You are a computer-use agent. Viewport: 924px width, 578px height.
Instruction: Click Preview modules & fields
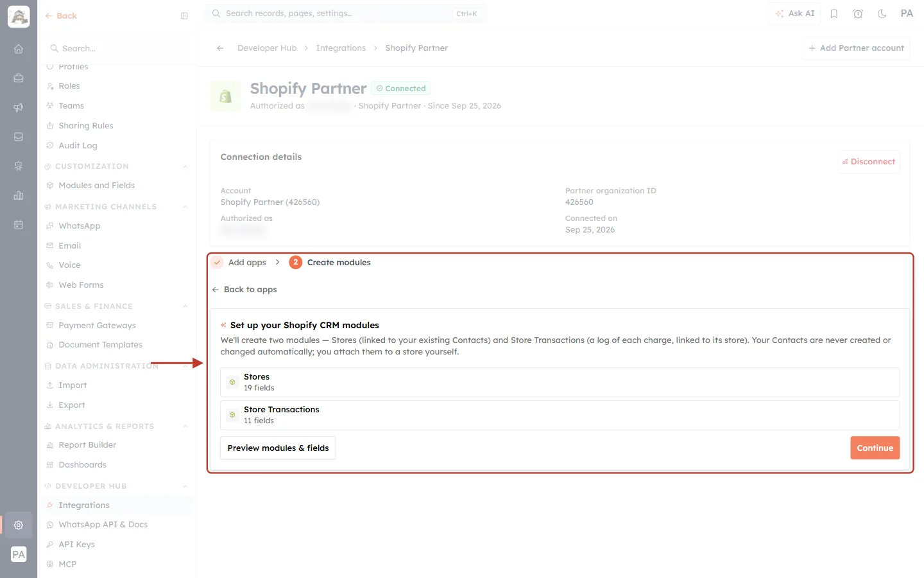278,448
